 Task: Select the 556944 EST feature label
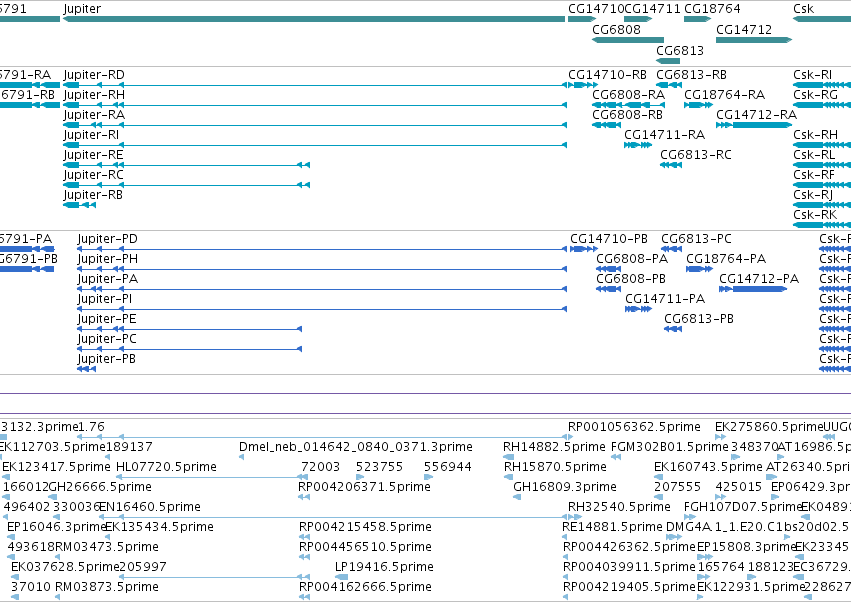[448, 467]
